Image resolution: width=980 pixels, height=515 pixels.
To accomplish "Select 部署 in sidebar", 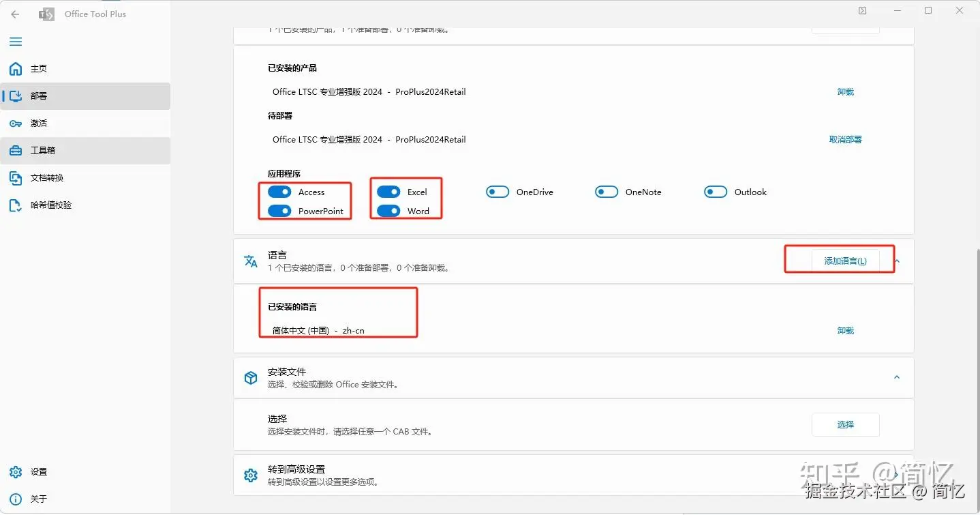I will coord(85,96).
